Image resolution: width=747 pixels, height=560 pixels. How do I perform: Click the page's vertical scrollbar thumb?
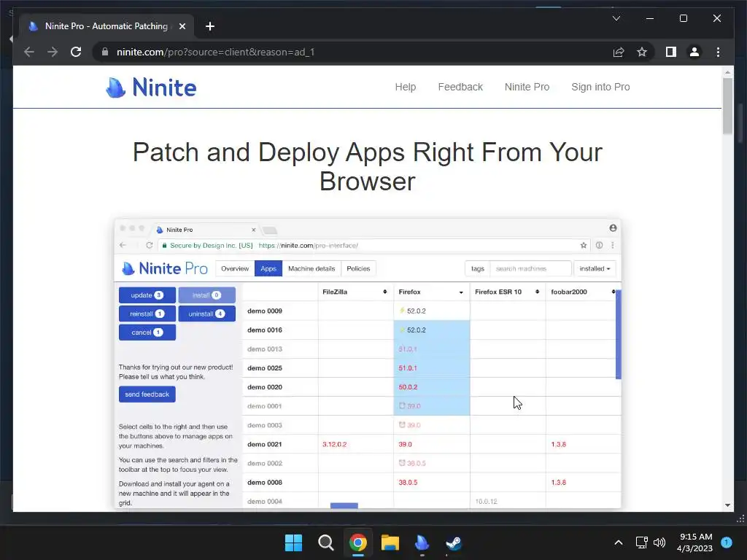tap(727, 106)
